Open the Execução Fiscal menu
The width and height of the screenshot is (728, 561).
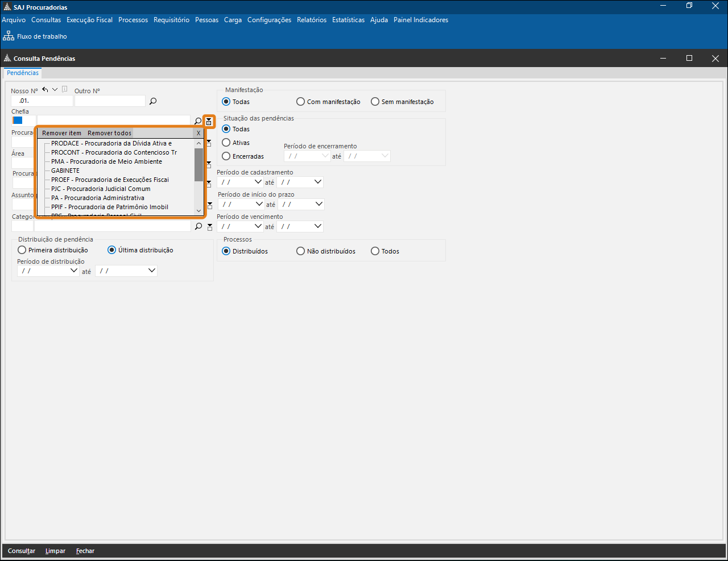tap(89, 20)
